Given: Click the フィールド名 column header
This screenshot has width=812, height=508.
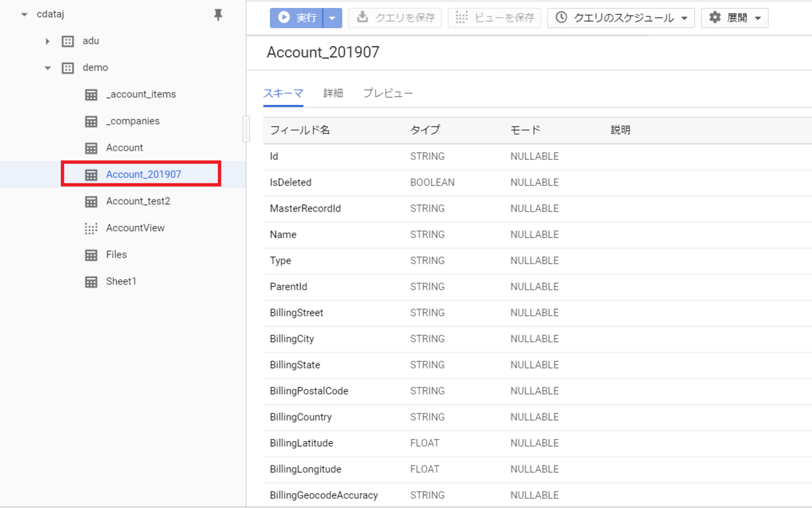Looking at the screenshot, I should [x=300, y=130].
